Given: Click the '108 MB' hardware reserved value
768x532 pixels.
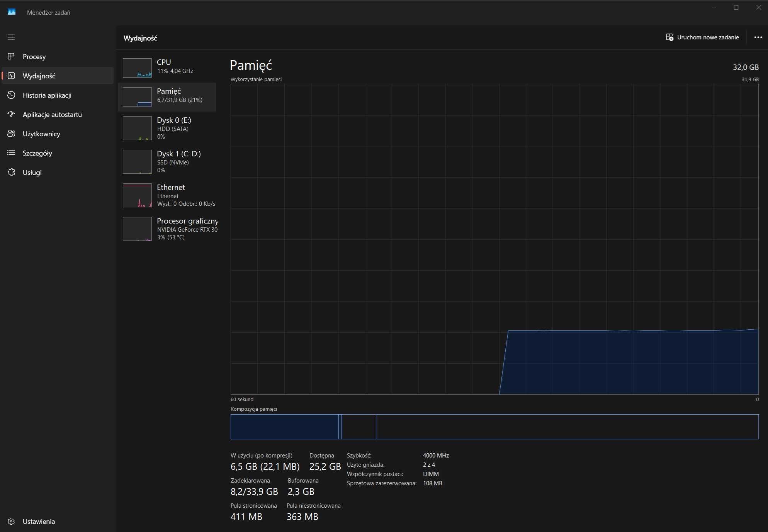Looking at the screenshot, I should [432, 483].
